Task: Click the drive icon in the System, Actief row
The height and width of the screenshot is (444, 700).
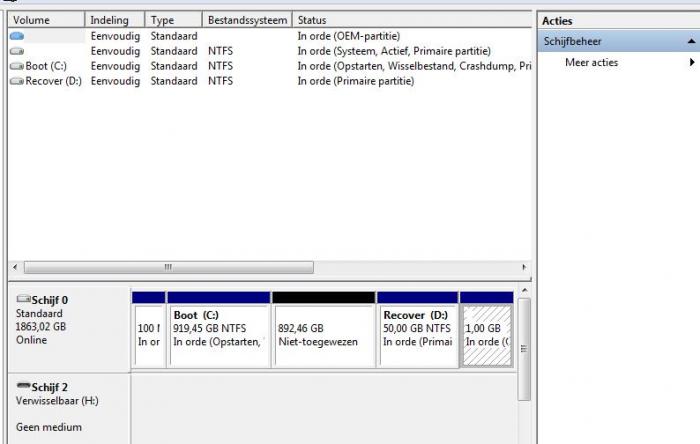Action: coord(17,51)
